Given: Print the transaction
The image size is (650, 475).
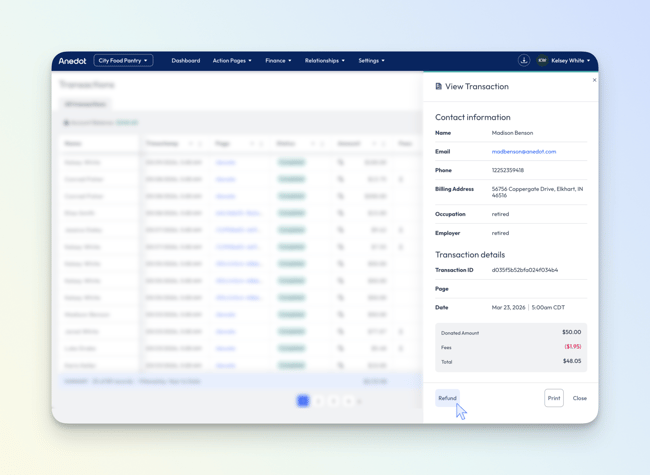Looking at the screenshot, I should click(x=553, y=398).
